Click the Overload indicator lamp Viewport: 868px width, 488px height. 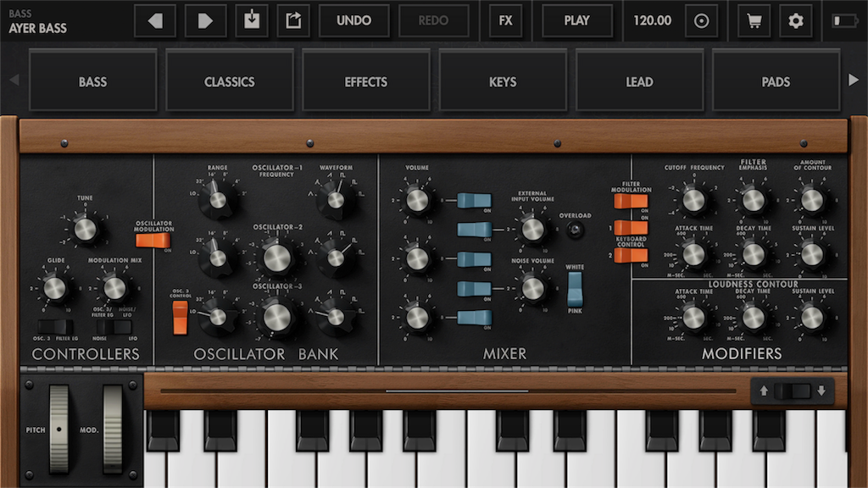point(576,230)
